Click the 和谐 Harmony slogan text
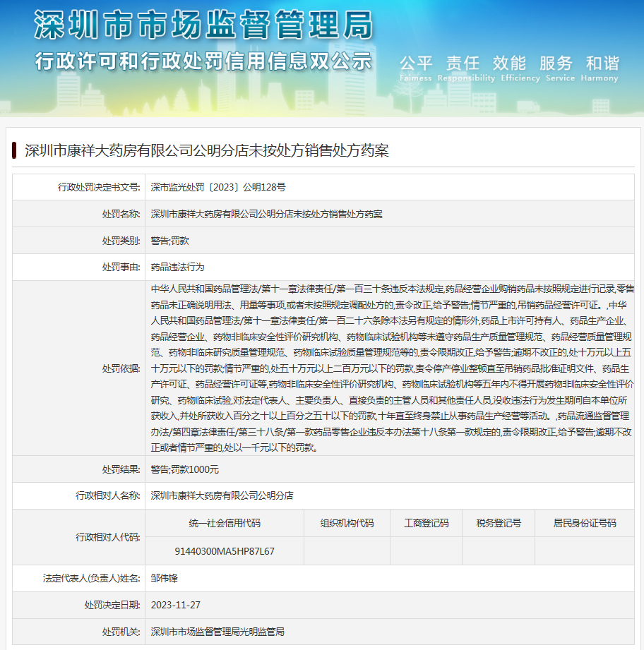644x650 pixels. point(600,69)
